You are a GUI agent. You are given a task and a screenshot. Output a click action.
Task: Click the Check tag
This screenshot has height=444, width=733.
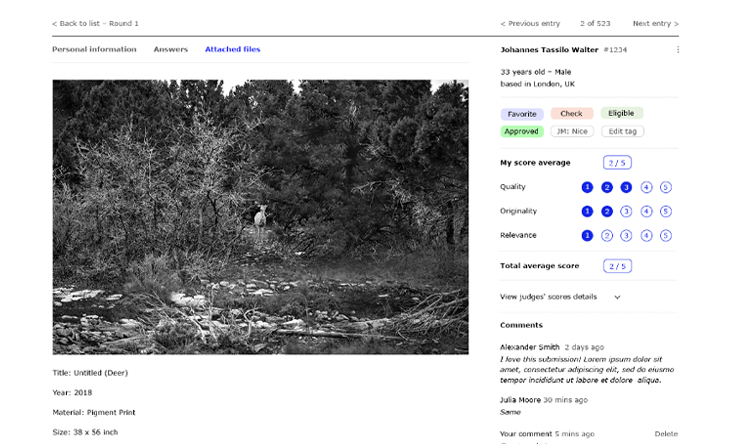[571, 114]
